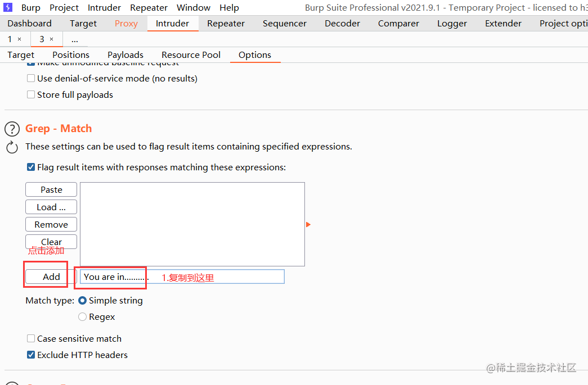588x385 pixels.
Task: Switch to the Extender tab
Action: click(503, 24)
